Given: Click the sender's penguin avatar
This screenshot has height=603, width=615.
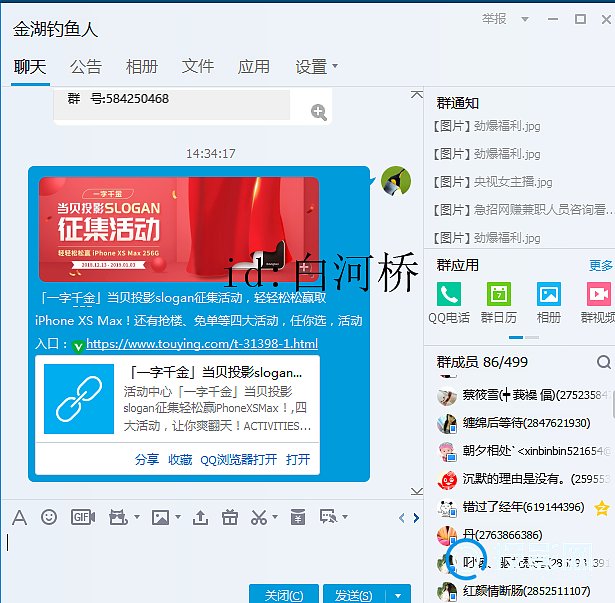Looking at the screenshot, I should (396, 181).
